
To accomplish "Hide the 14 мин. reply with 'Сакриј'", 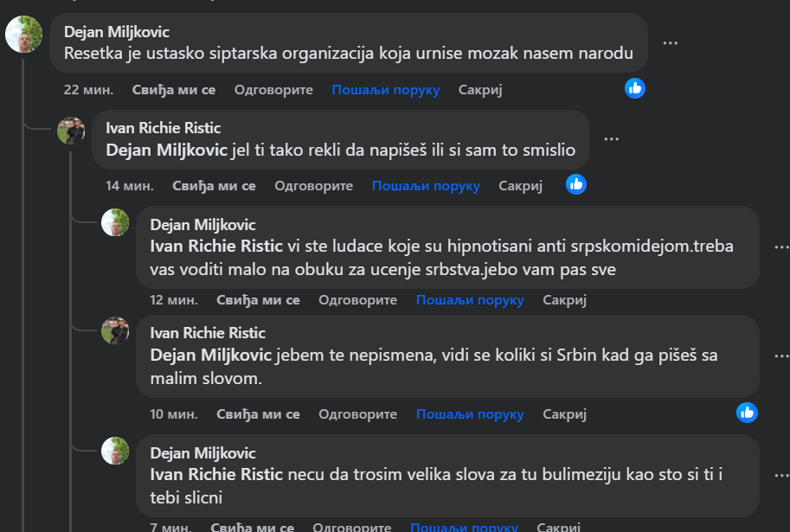I will pos(520,185).
